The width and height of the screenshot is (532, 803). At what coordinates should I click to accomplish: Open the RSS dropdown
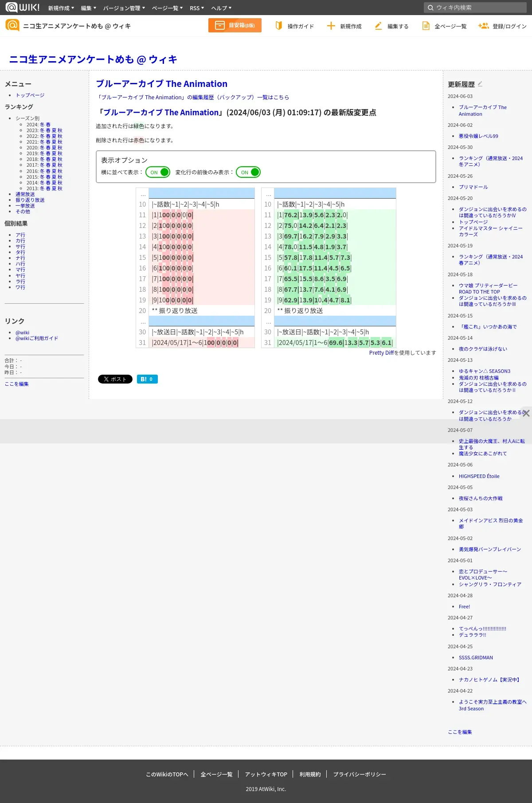[x=197, y=8]
